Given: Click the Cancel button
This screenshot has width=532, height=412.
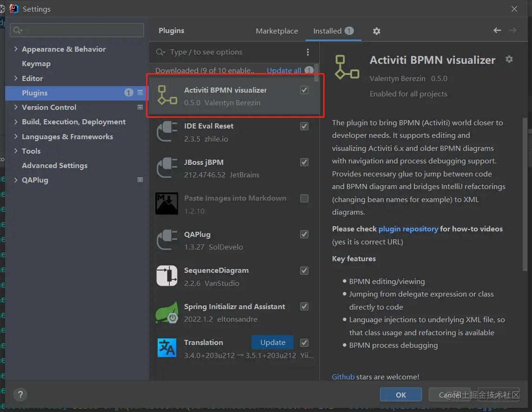Looking at the screenshot, I should 450,395.
